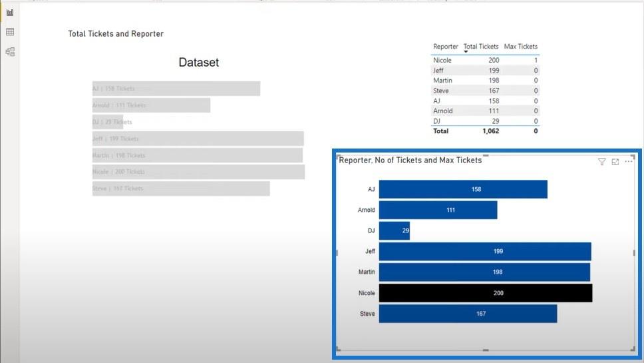Click the Steve name in table
The height and width of the screenshot is (363, 644).
(440, 91)
